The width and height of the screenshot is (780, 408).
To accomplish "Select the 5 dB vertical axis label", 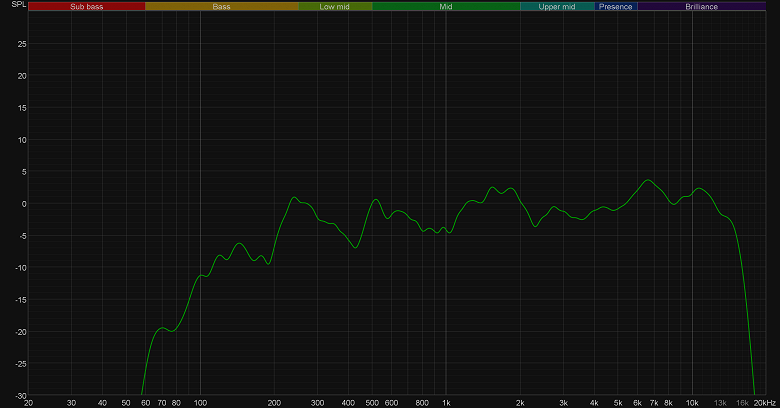I will pyautogui.click(x=24, y=172).
